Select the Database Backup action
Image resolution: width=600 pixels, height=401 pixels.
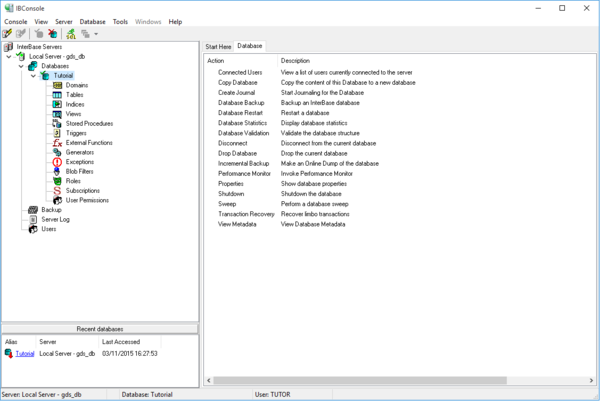[x=241, y=103]
